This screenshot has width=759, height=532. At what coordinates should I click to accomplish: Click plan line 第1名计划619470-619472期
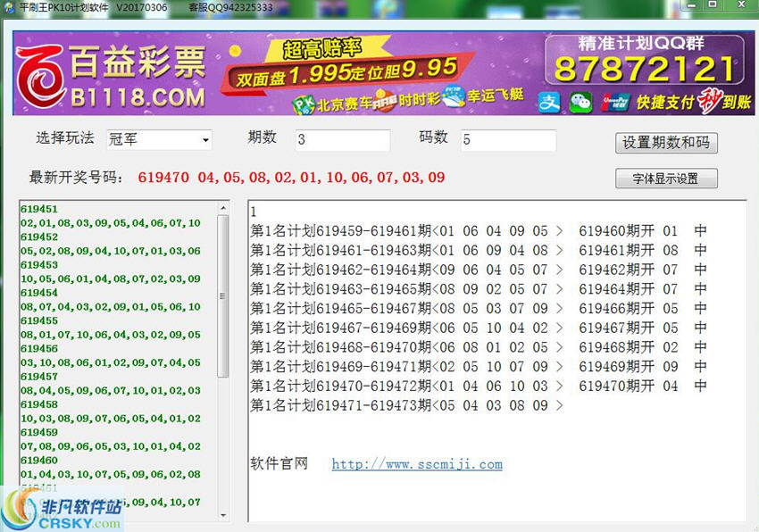pos(479,386)
